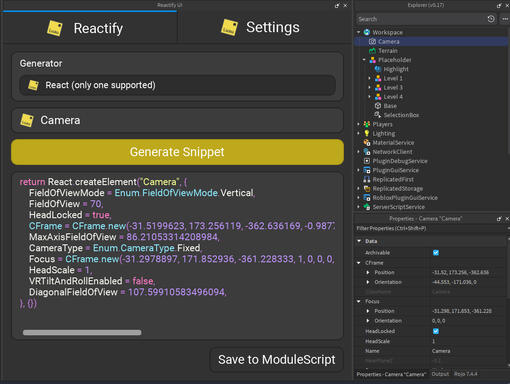The height and width of the screenshot is (384, 510).
Task: Click the MaterialService icon
Action: click(367, 142)
